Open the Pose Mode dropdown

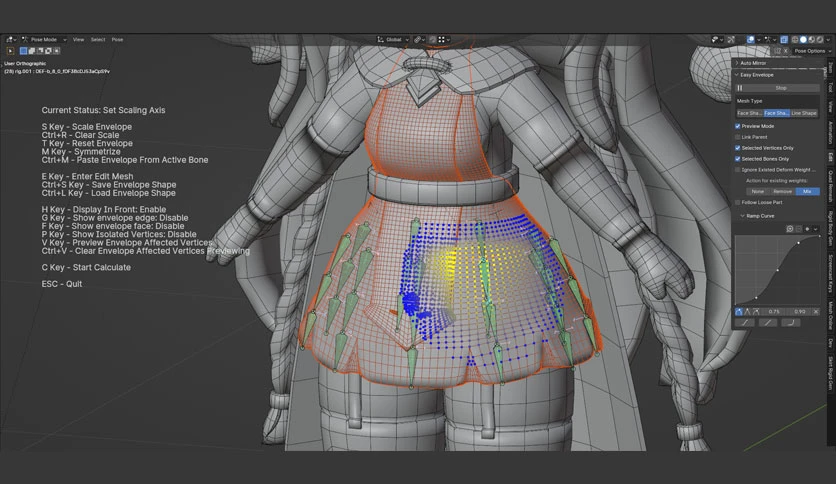[x=45, y=39]
